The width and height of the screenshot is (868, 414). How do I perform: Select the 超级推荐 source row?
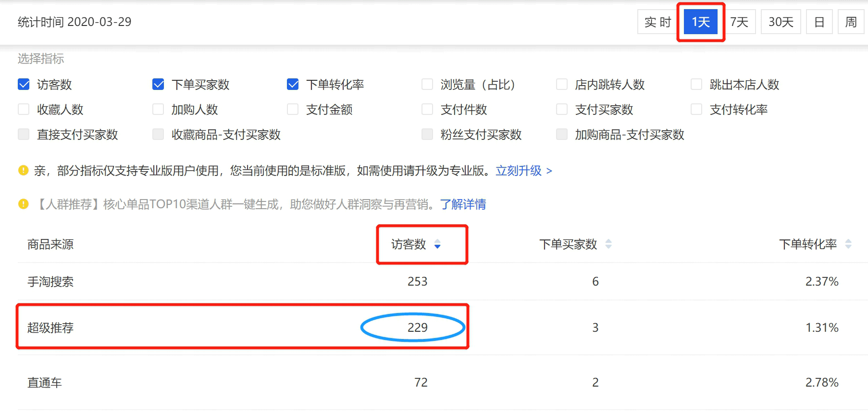(x=50, y=328)
